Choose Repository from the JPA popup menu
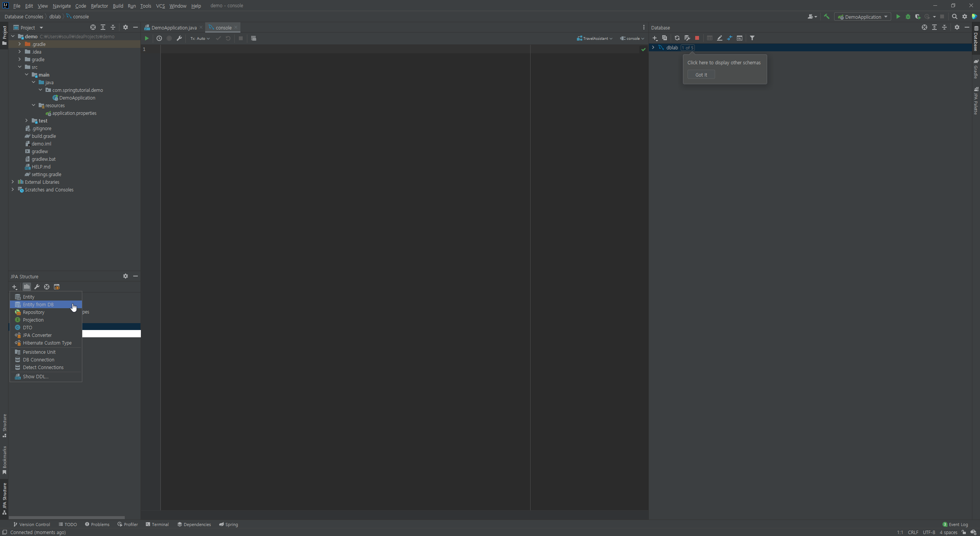Viewport: 980px width, 536px height. (x=33, y=312)
